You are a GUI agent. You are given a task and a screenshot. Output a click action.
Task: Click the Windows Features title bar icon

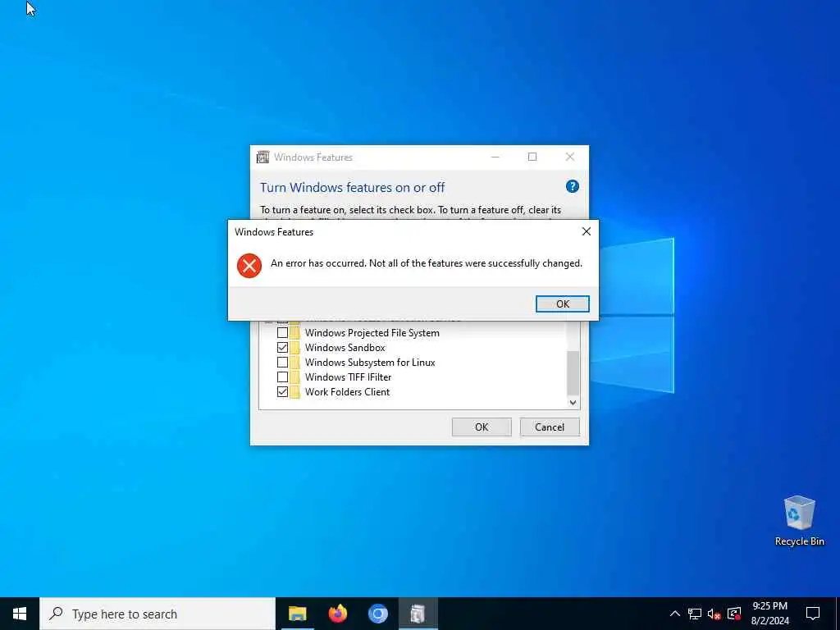point(262,157)
